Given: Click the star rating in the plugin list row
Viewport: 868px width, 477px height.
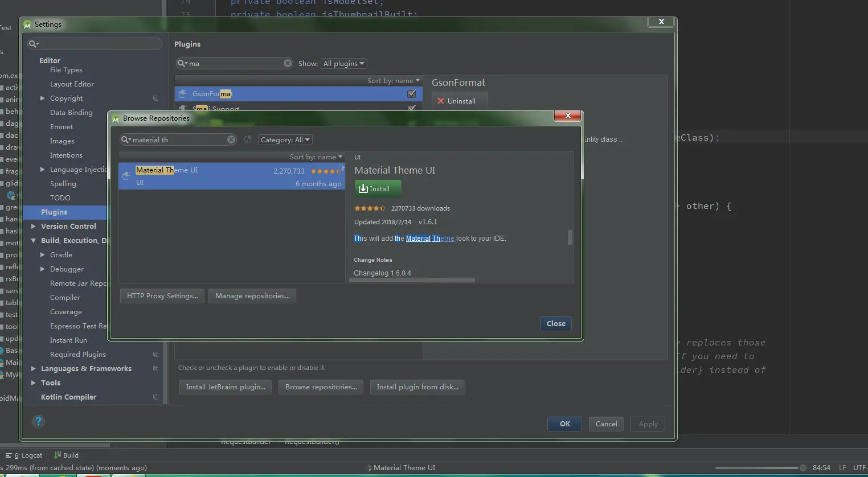Looking at the screenshot, I should (326, 171).
